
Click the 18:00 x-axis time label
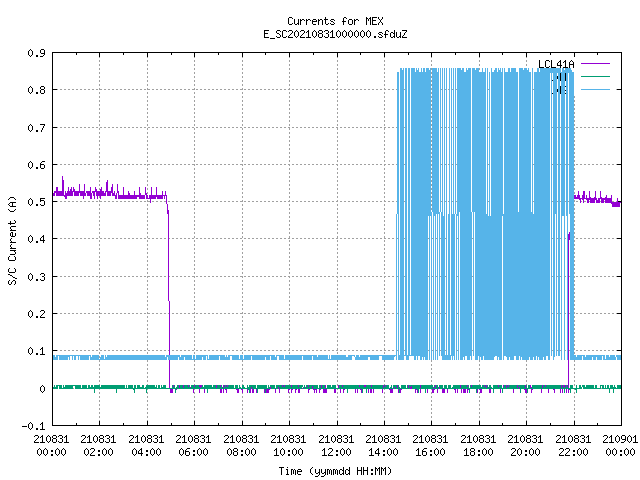point(479,452)
